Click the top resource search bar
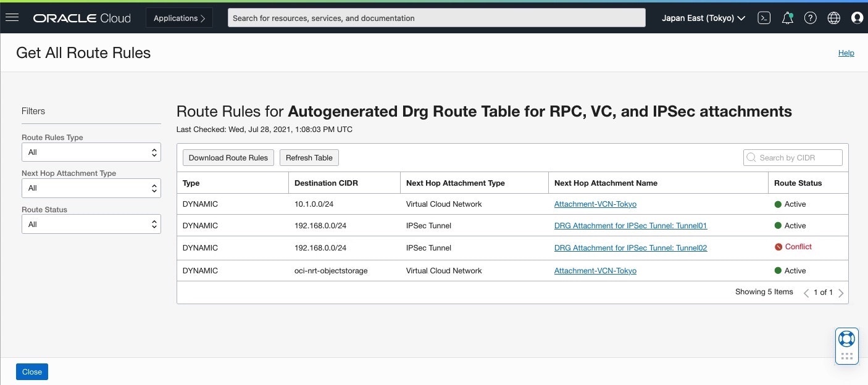 [436, 18]
